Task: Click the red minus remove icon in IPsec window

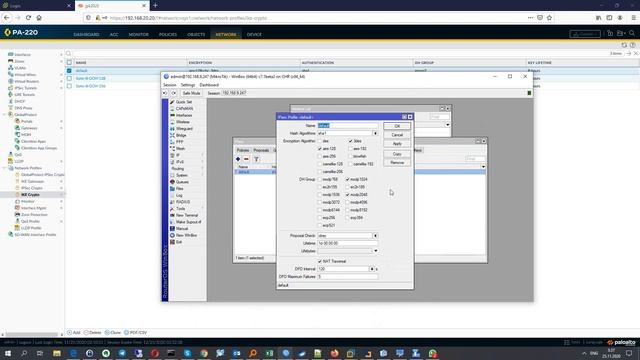Action: 246,159
